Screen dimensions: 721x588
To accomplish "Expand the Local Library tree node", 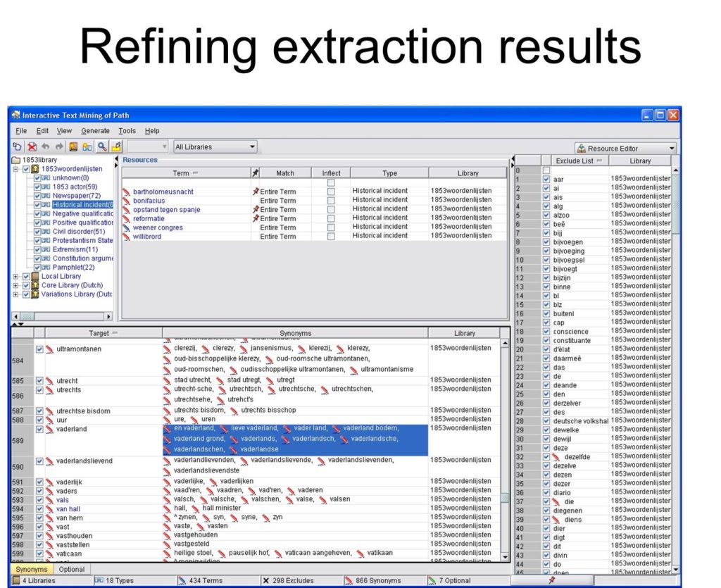I will tap(15, 277).
